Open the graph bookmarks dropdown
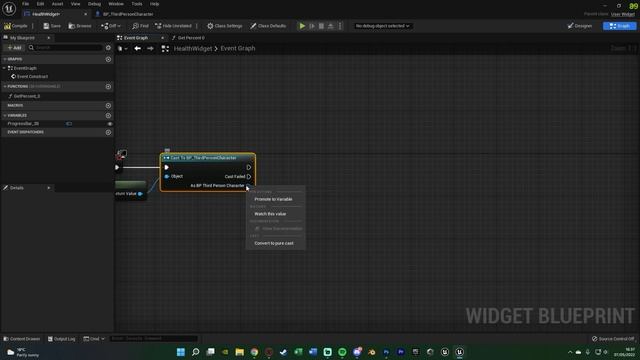The width and height of the screenshot is (640, 360). 122,49
